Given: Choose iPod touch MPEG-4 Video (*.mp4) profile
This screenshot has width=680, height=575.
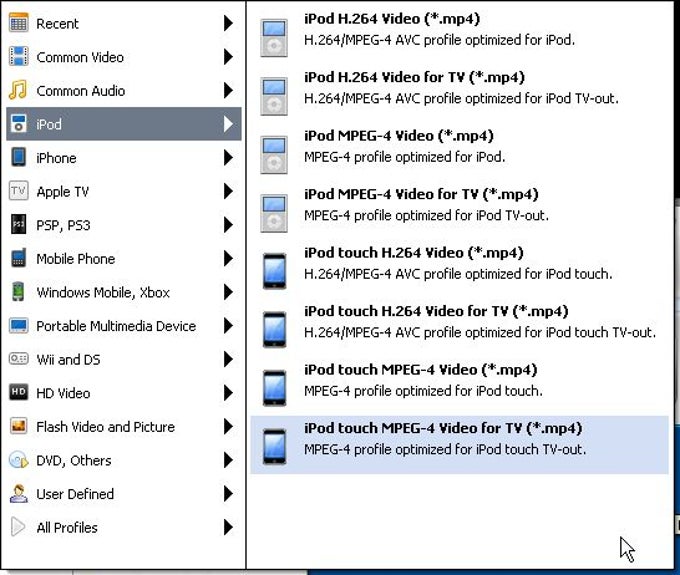Looking at the screenshot, I should pos(460,387).
